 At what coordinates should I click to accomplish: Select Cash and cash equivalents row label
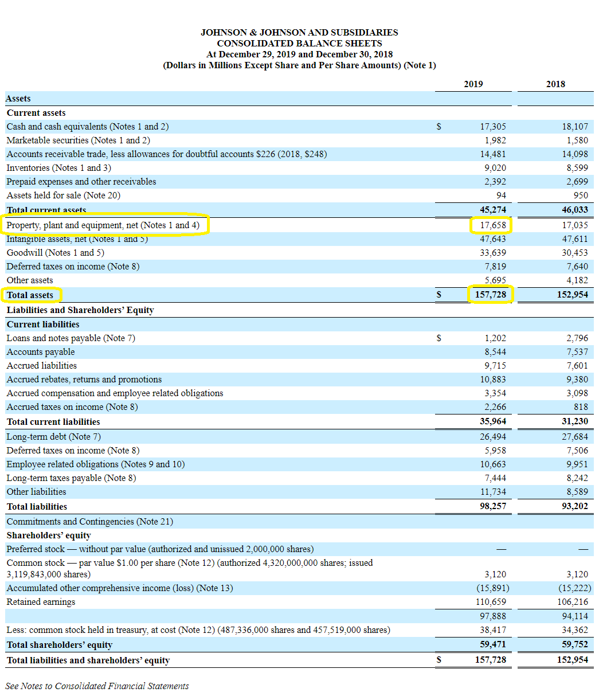[x=88, y=127]
